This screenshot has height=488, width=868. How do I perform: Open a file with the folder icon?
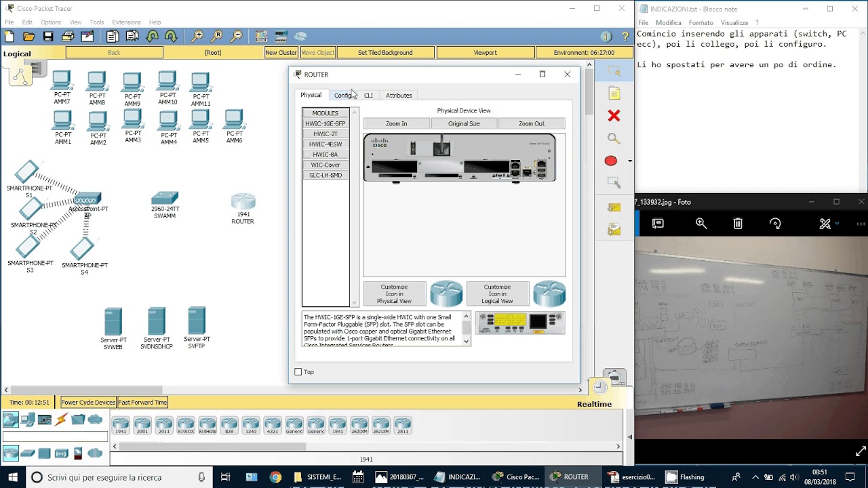coord(28,37)
